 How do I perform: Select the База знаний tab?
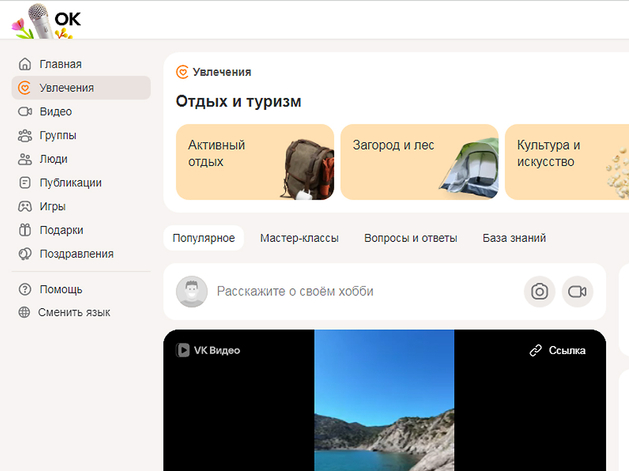[x=514, y=238]
